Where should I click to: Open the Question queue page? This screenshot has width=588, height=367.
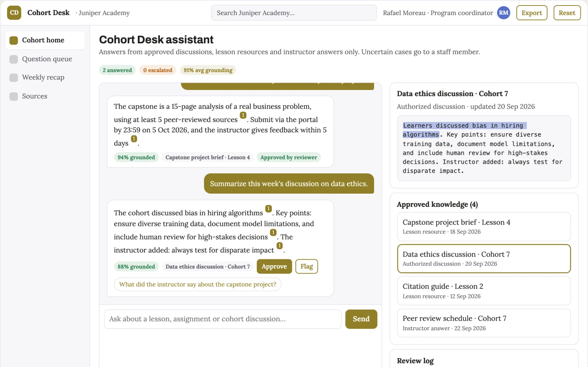pyautogui.click(x=45, y=59)
